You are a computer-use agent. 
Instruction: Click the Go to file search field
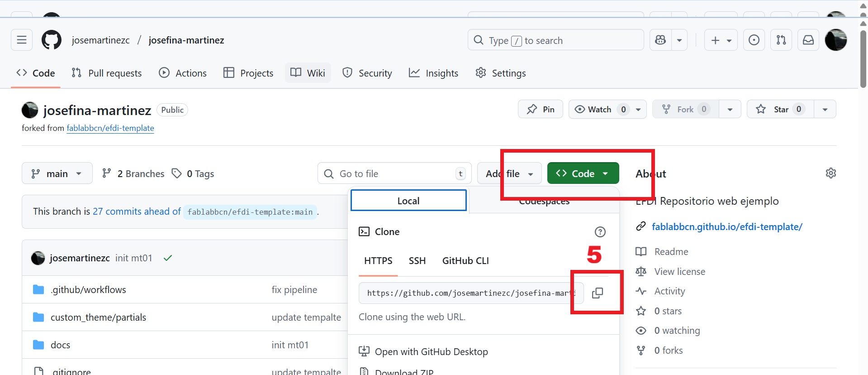point(394,173)
